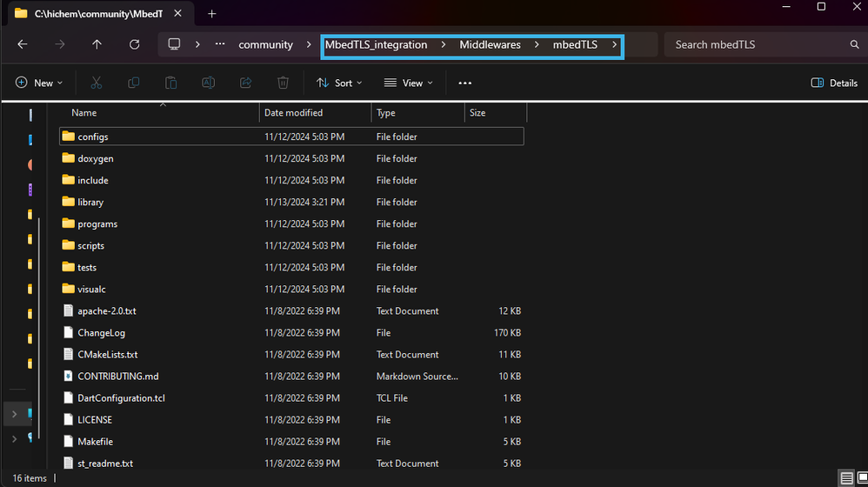Navigate to Middlewares in breadcrumb

[490, 44]
